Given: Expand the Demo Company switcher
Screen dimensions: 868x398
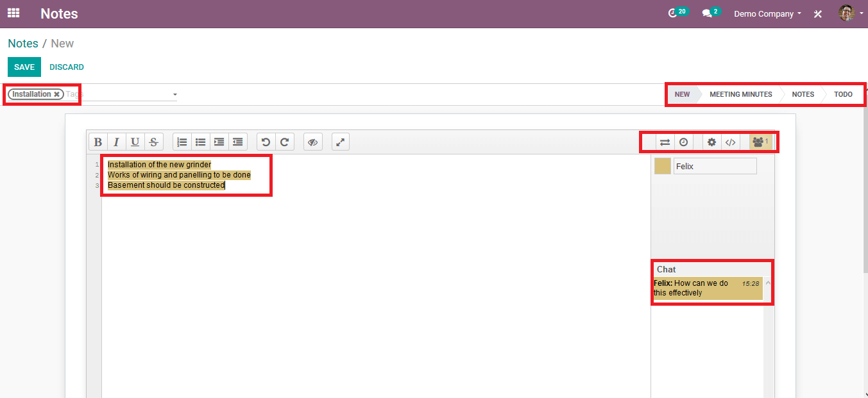Looking at the screenshot, I should pos(767,13).
